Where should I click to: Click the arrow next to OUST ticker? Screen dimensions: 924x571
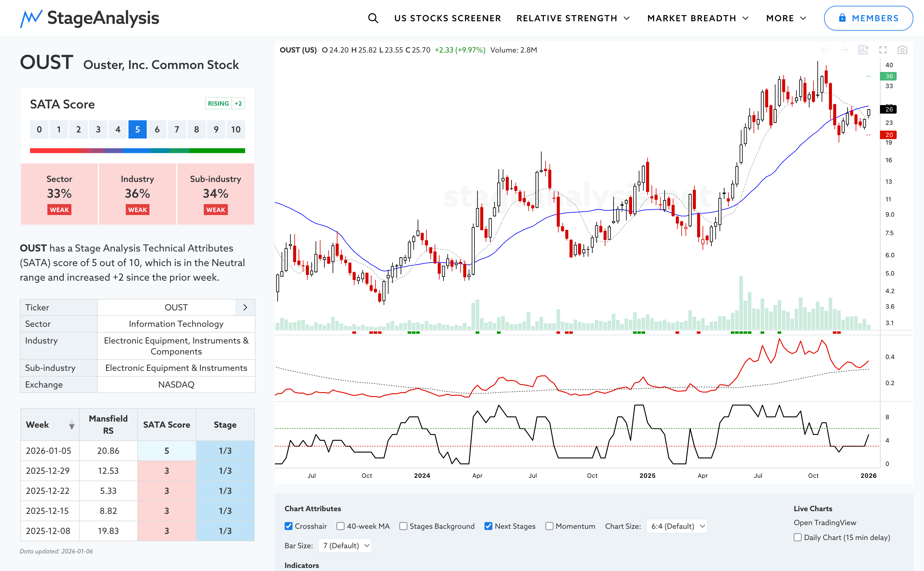point(245,307)
